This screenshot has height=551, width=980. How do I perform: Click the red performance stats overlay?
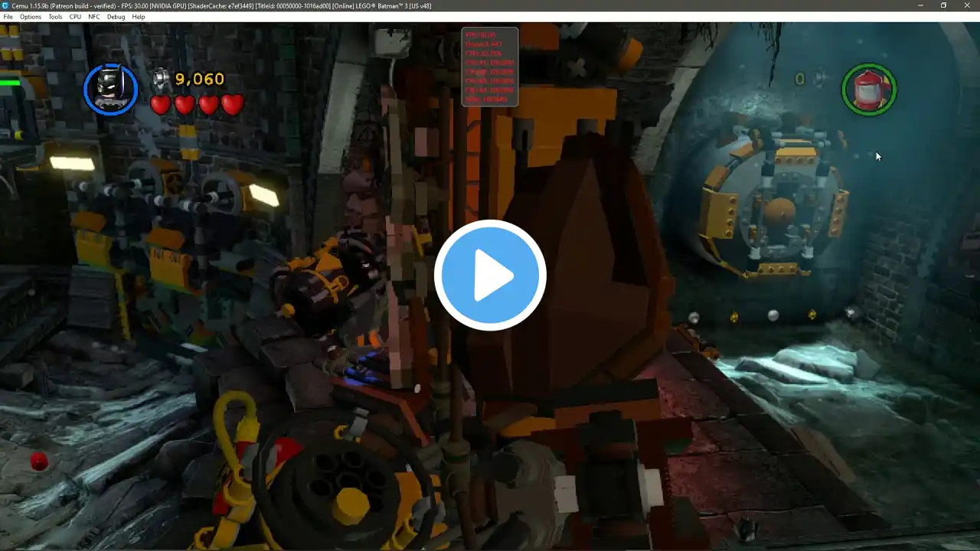click(490, 67)
